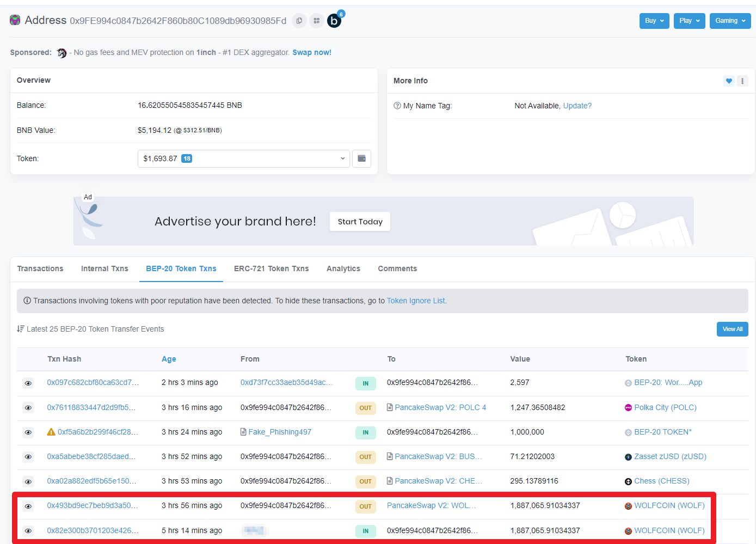Open sender address 0xd73f7cc33aeb35d49ac
This screenshot has height=544, width=756.
(x=286, y=382)
